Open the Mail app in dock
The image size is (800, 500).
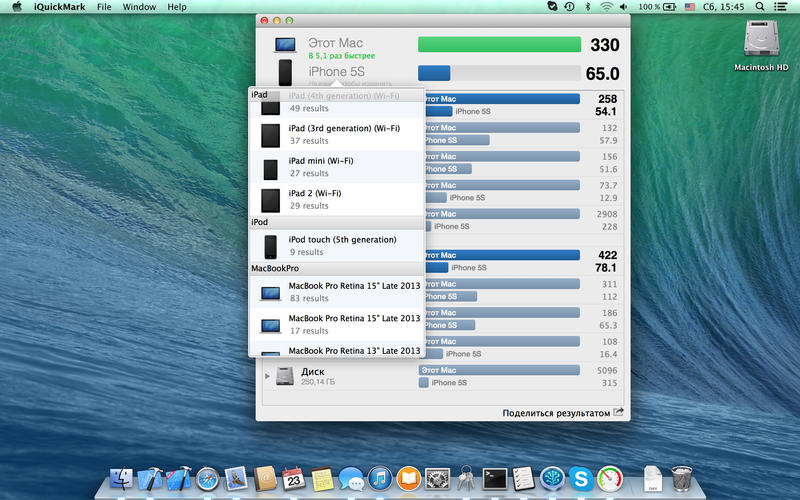[x=236, y=479]
